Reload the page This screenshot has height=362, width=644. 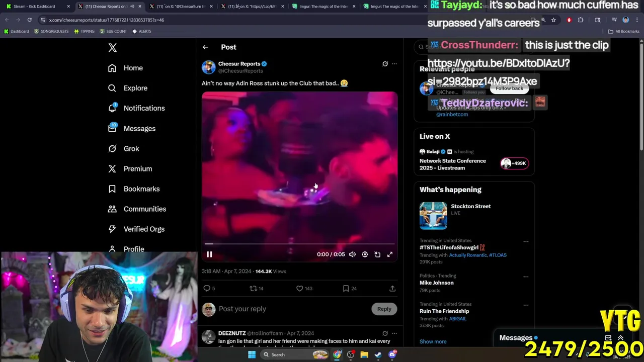tap(29, 20)
